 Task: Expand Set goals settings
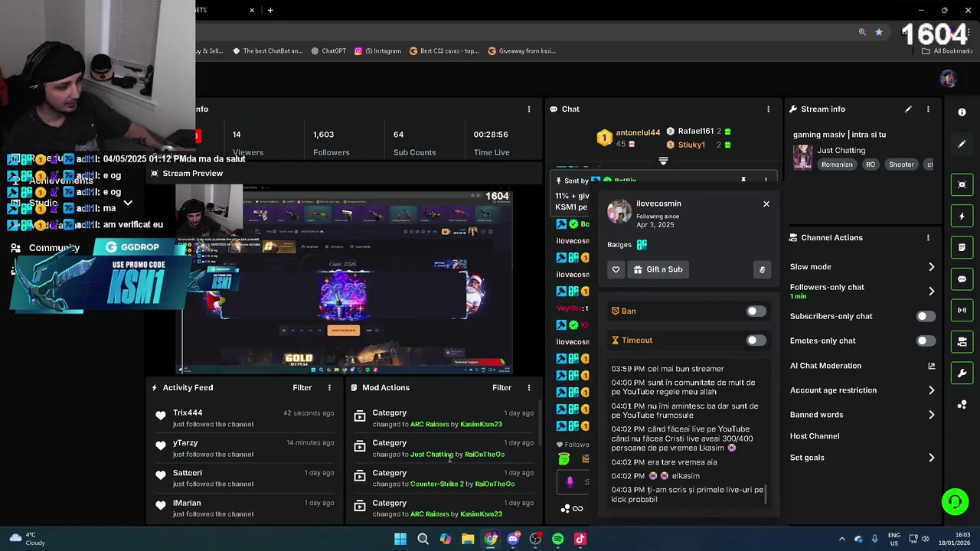coord(931,458)
